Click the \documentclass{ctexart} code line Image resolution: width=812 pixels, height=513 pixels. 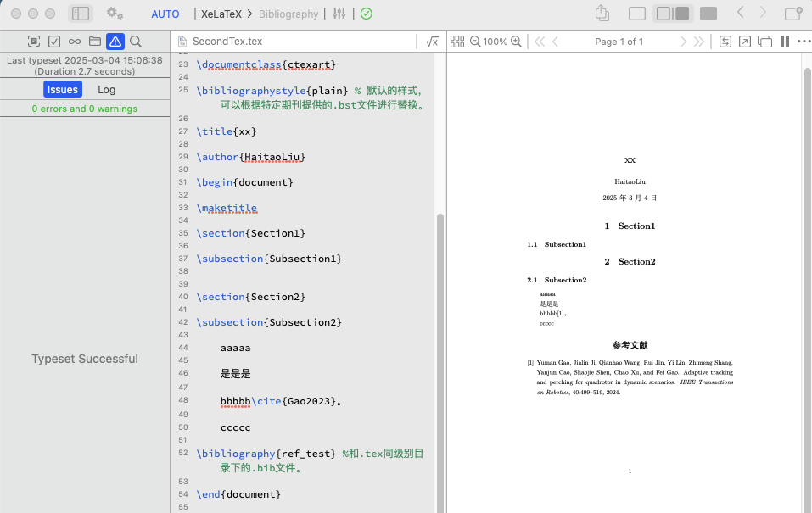click(266, 64)
